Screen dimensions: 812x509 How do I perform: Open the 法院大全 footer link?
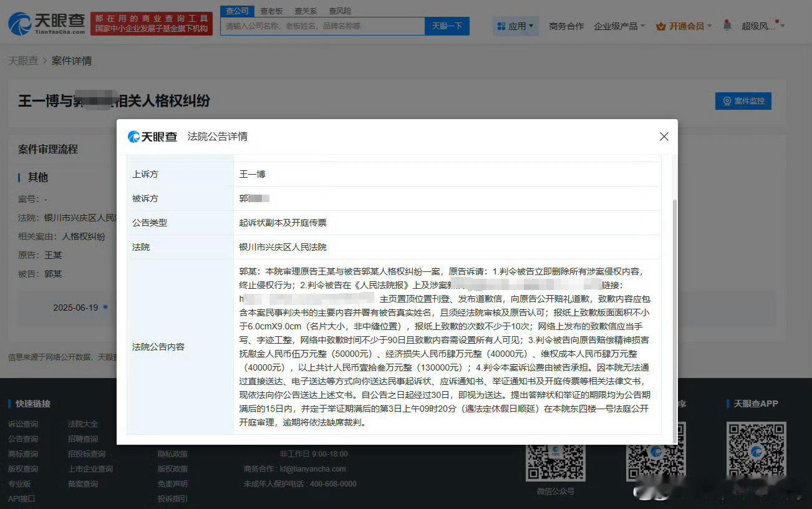point(83,424)
